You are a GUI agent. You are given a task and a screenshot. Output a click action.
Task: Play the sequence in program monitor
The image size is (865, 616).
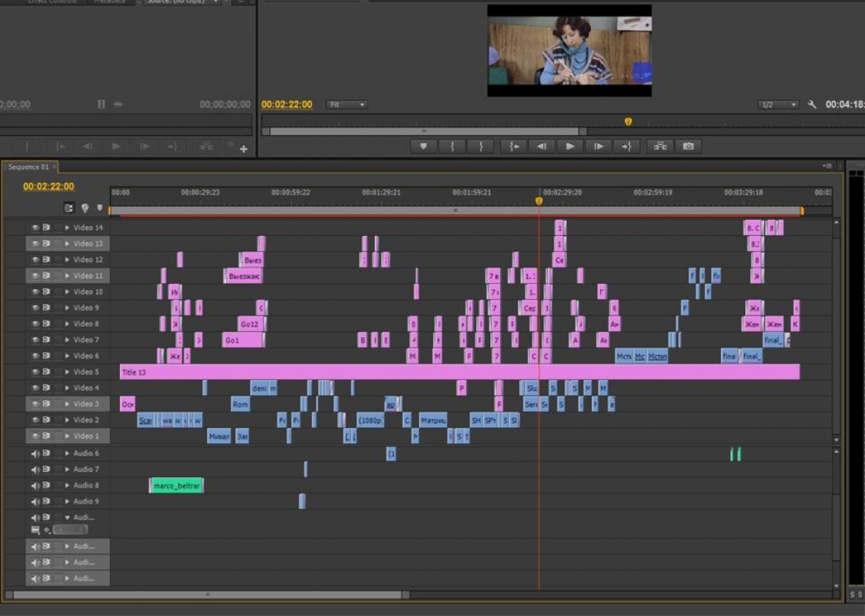(570, 146)
